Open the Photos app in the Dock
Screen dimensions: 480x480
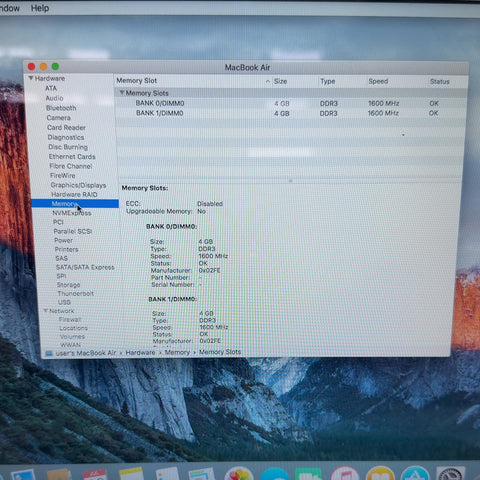tap(238, 474)
